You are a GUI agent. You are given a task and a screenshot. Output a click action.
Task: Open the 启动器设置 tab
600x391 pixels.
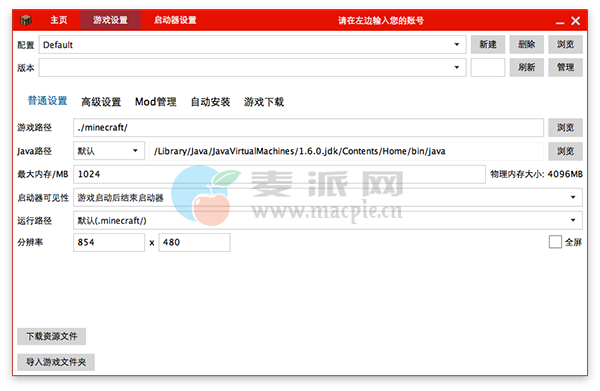[x=175, y=20]
